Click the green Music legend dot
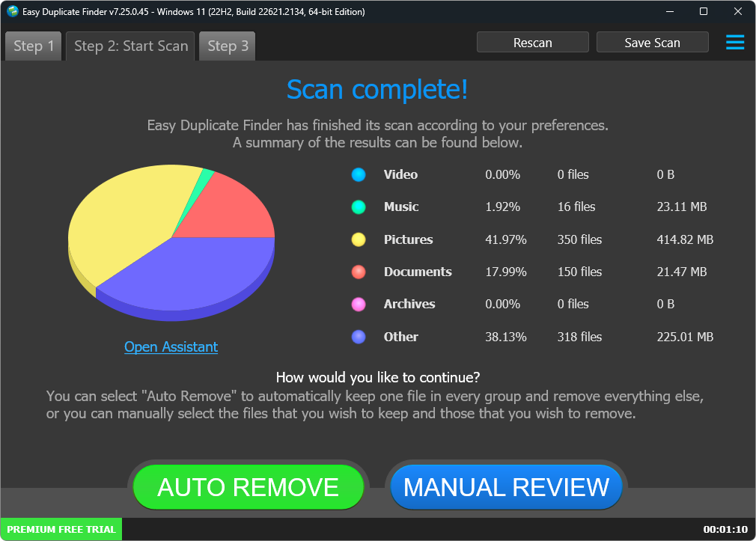 point(359,207)
